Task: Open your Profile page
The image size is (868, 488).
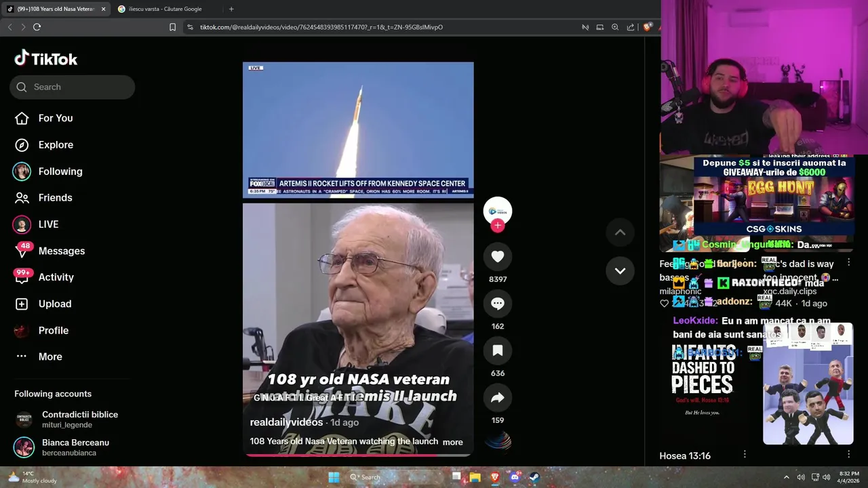Action: [41, 331]
